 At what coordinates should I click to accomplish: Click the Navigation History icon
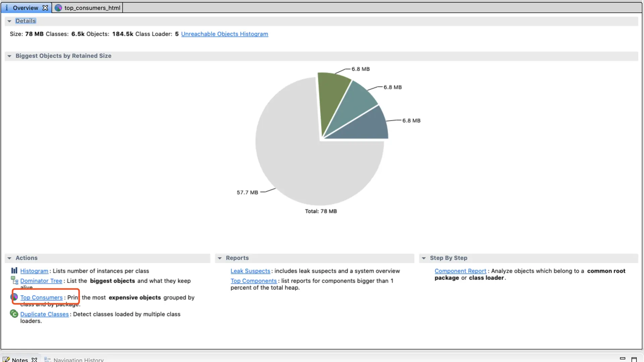(48, 359)
